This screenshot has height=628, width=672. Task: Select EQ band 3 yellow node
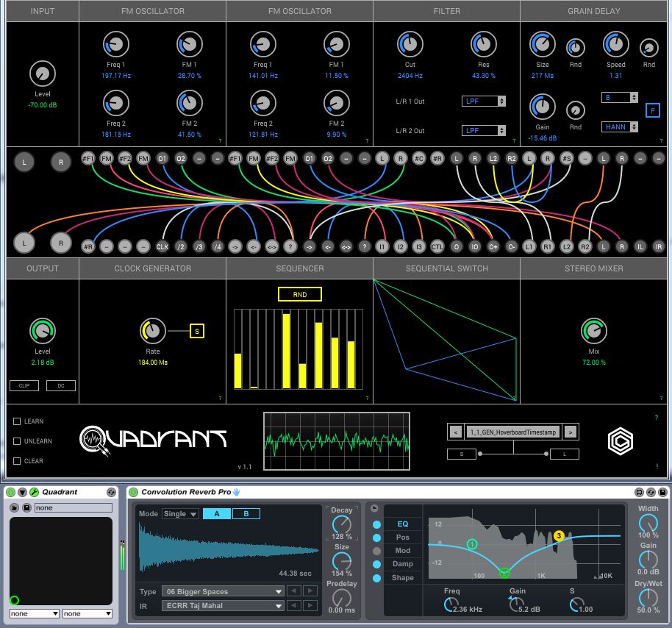coord(559,535)
